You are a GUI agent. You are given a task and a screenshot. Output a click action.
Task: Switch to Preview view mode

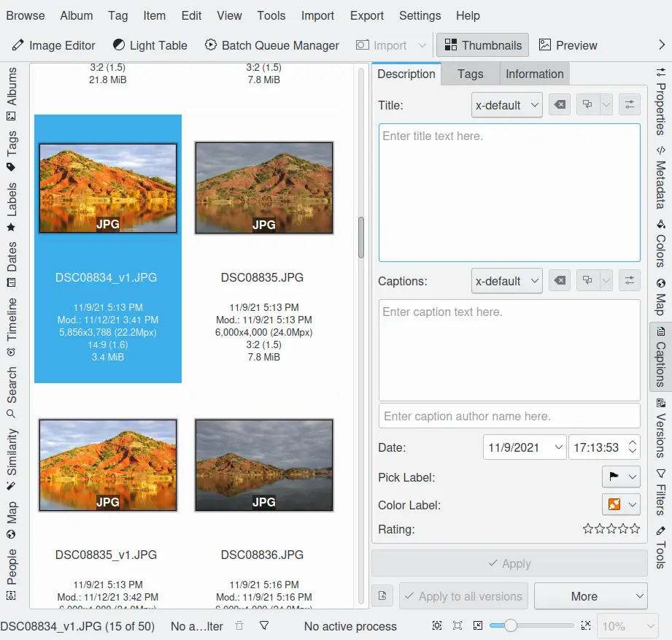pyautogui.click(x=568, y=45)
